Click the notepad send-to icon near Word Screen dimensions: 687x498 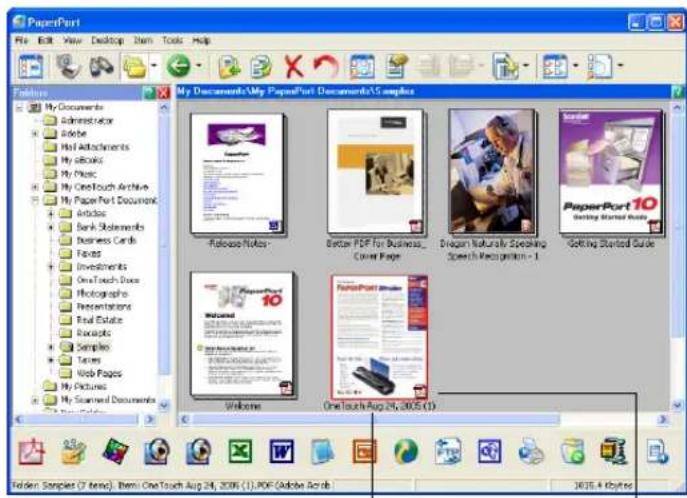tap(323, 452)
